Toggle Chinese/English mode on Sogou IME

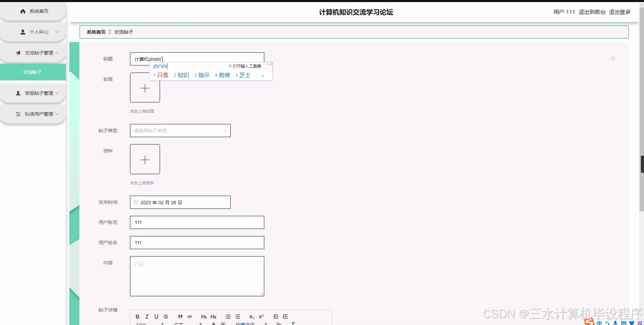click(599, 323)
